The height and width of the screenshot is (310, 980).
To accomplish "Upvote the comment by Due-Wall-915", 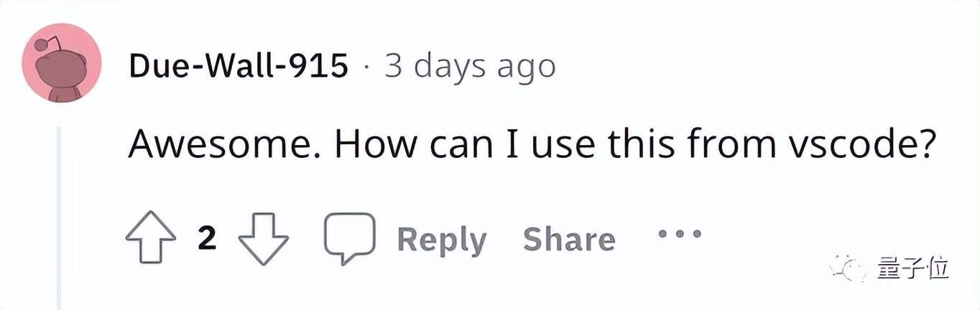I will (x=150, y=238).
